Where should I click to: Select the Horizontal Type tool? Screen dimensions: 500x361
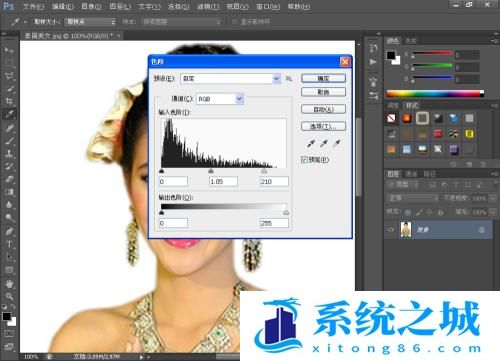[x=9, y=244]
